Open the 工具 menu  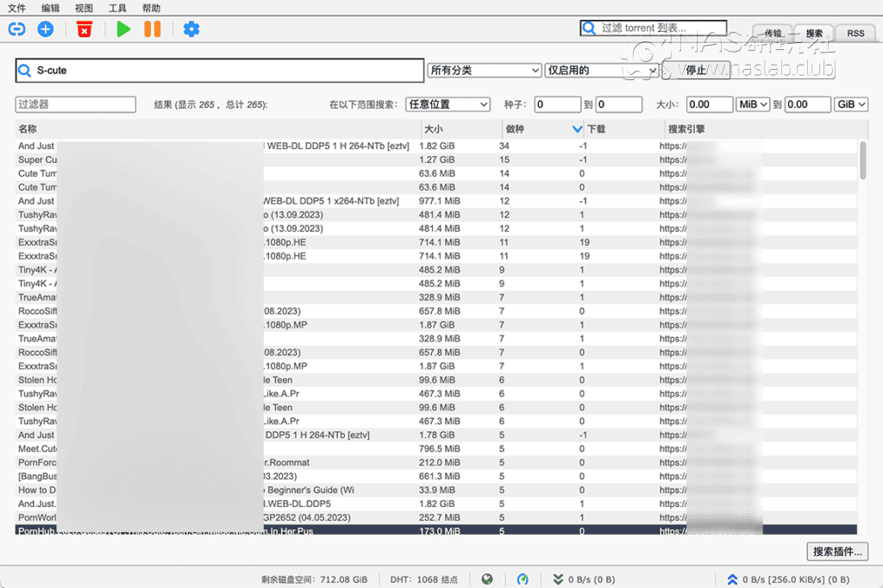(x=117, y=8)
